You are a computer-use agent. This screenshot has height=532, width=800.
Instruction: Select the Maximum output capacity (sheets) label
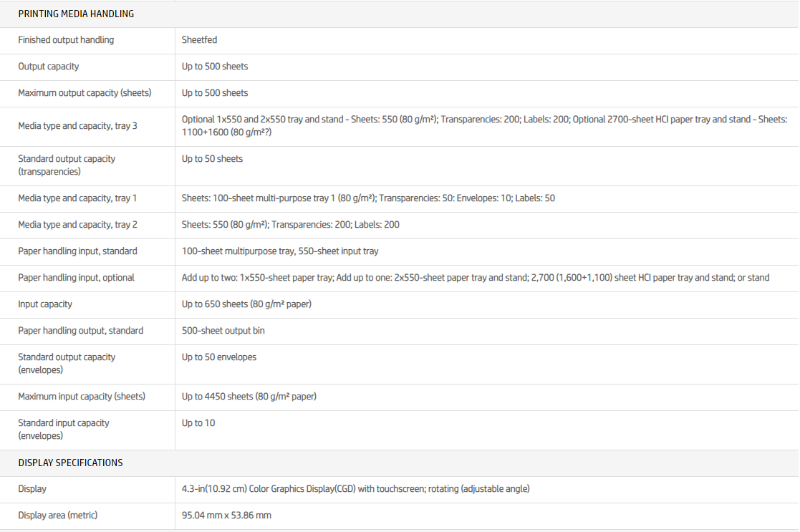[85, 93]
